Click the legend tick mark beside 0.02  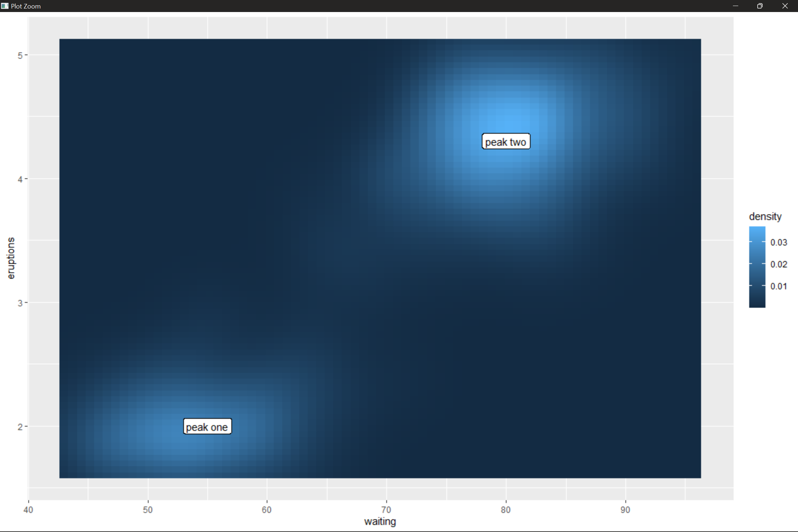click(763, 264)
